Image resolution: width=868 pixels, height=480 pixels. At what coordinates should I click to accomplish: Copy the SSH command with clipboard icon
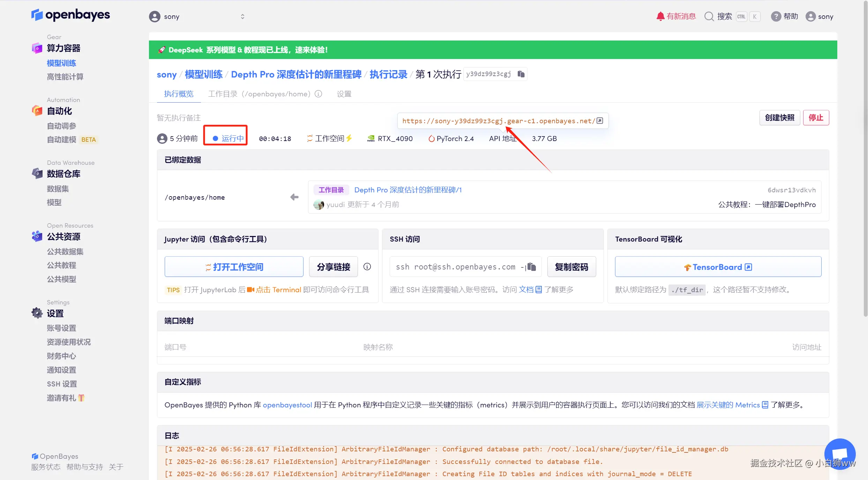click(531, 267)
